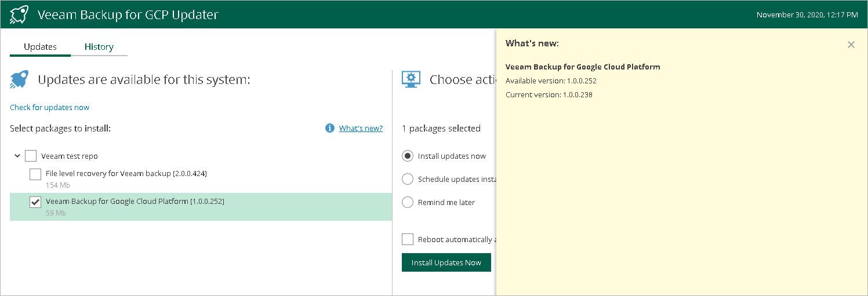Click the monitor gear icon beside Choose action
This screenshot has height=296, width=868.
(x=411, y=79)
